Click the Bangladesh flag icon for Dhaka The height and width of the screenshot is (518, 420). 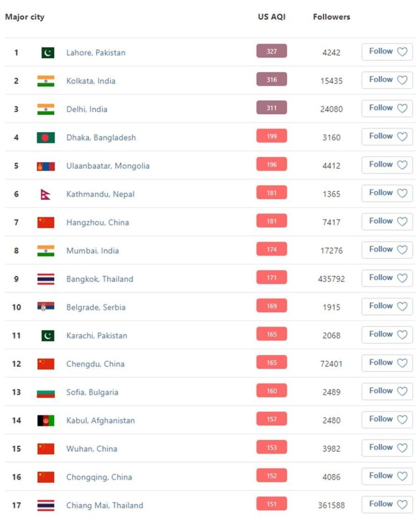(46, 138)
